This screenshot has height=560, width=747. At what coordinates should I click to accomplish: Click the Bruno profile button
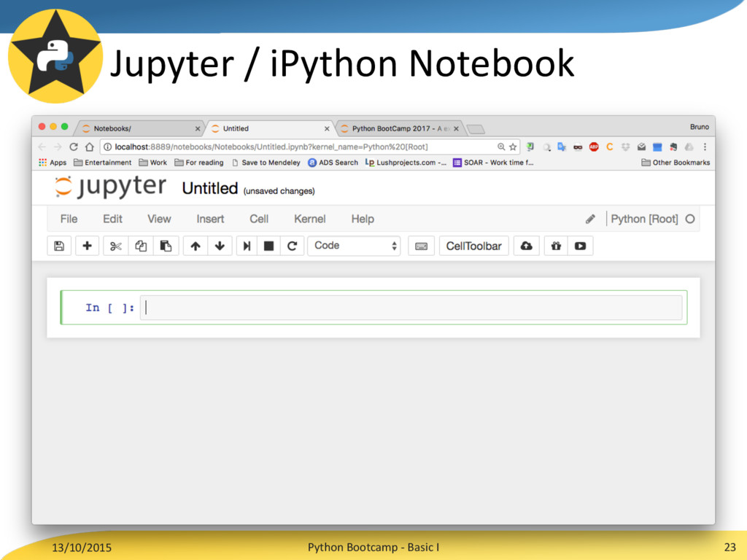pyautogui.click(x=700, y=127)
